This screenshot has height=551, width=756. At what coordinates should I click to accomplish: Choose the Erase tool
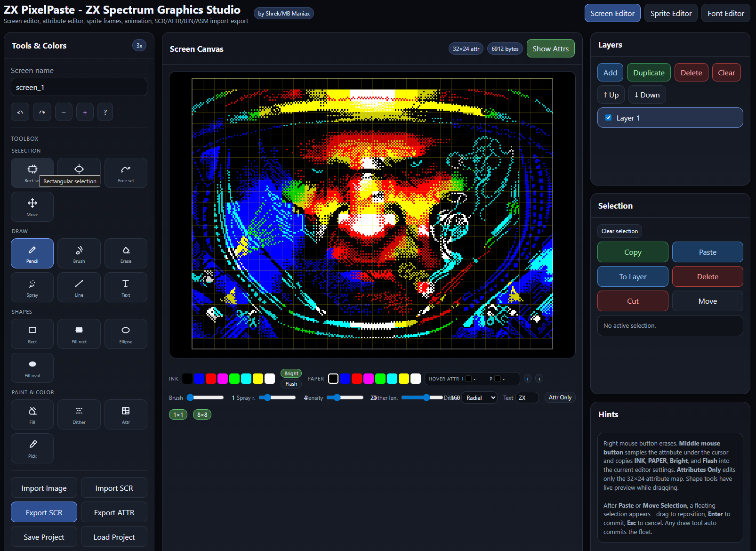tap(126, 253)
